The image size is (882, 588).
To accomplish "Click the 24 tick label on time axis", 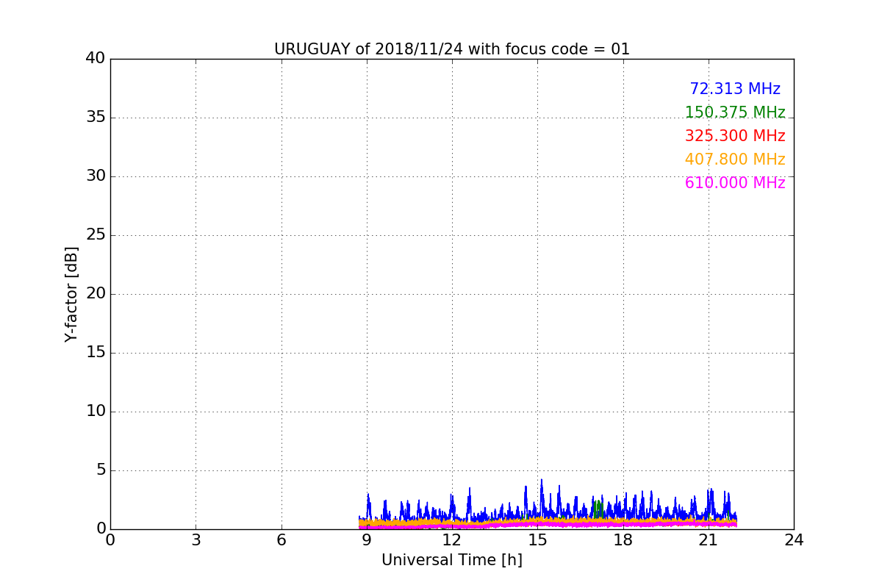I will click(794, 540).
